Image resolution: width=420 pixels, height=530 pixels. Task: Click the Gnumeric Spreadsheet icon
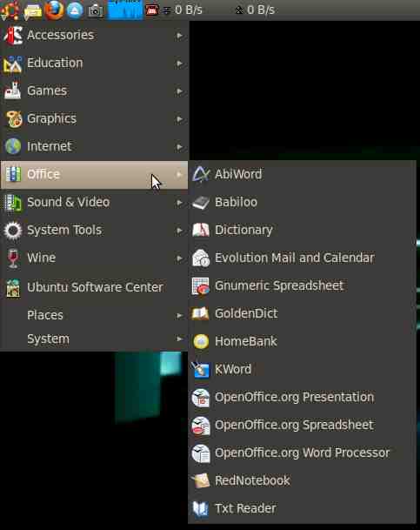click(201, 286)
